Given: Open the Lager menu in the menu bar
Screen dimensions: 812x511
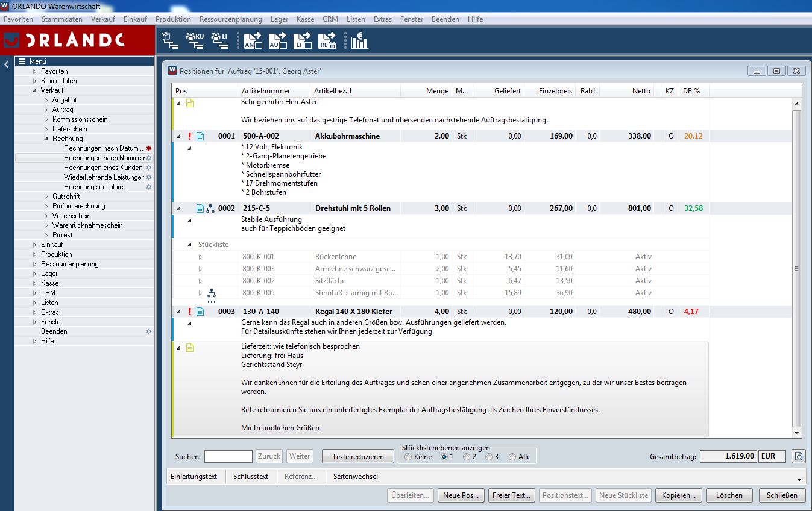Looking at the screenshot, I should click(279, 19).
